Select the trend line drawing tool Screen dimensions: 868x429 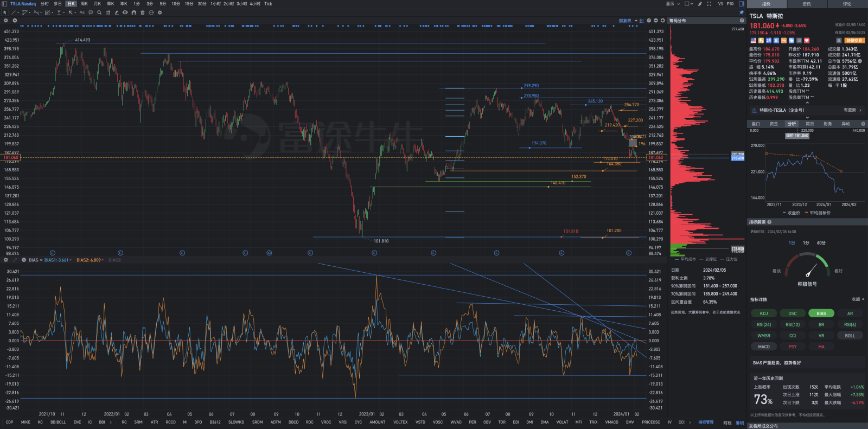tap(15, 12)
